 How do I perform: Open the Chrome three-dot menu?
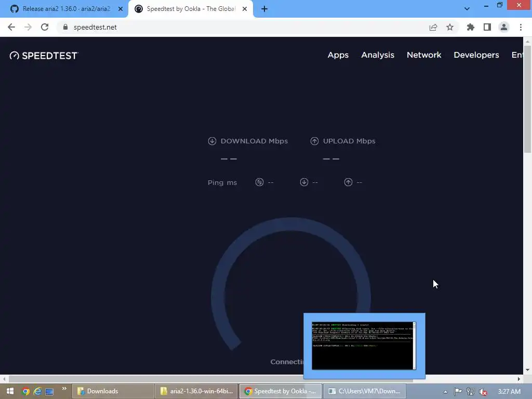click(521, 27)
